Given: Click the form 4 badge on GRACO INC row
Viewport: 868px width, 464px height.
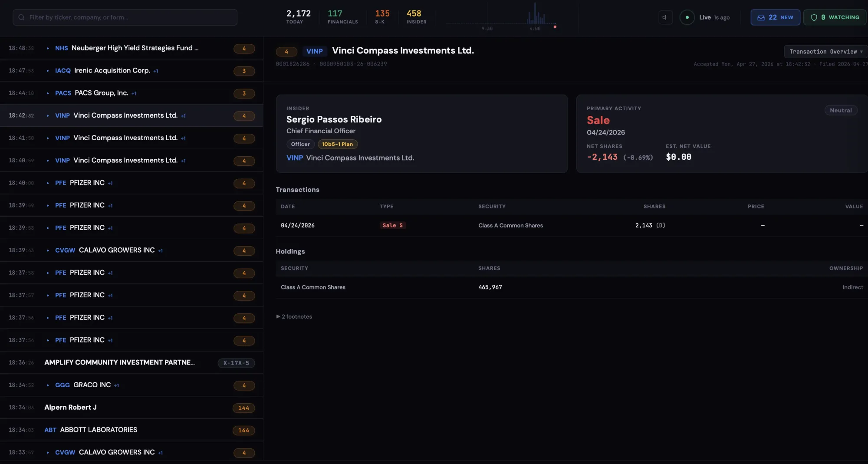Looking at the screenshot, I should pyautogui.click(x=244, y=385).
